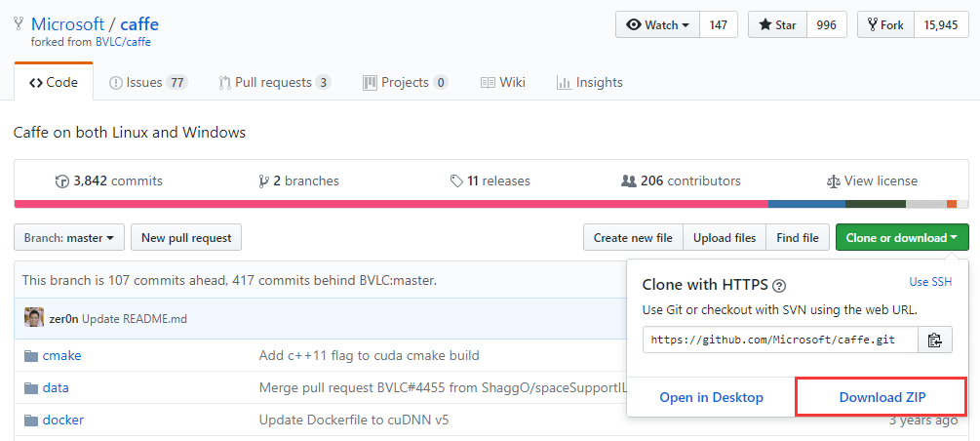Open the BVLC/caffe parent repository link
The width and height of the screenshot is (980, 441).
[123, 42]
